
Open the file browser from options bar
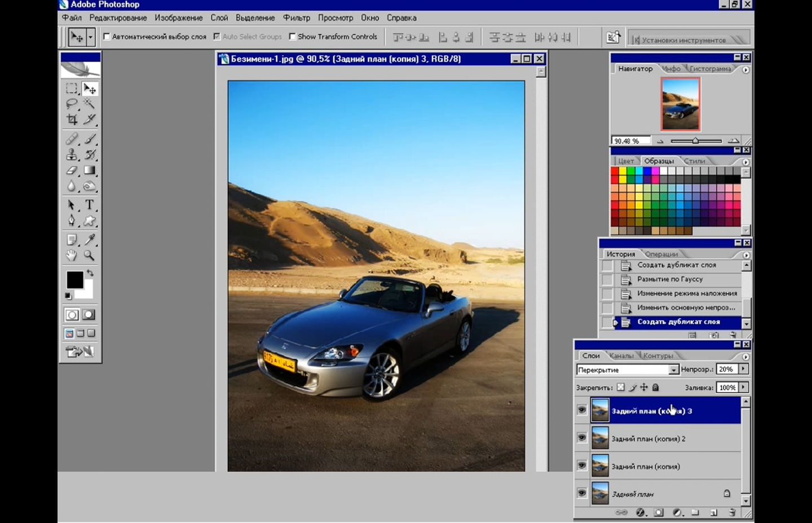click(x=613, y=37)
